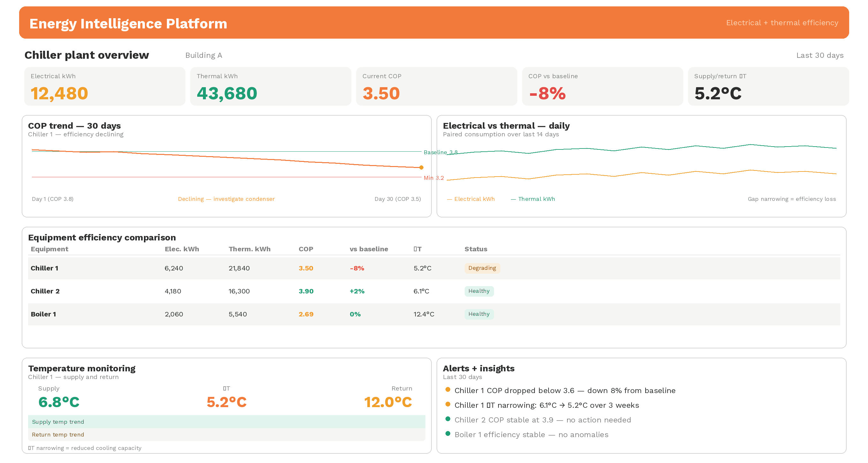Click the Gap narrowing = efficiency loss note
The image size is (868, 463).
791,199
